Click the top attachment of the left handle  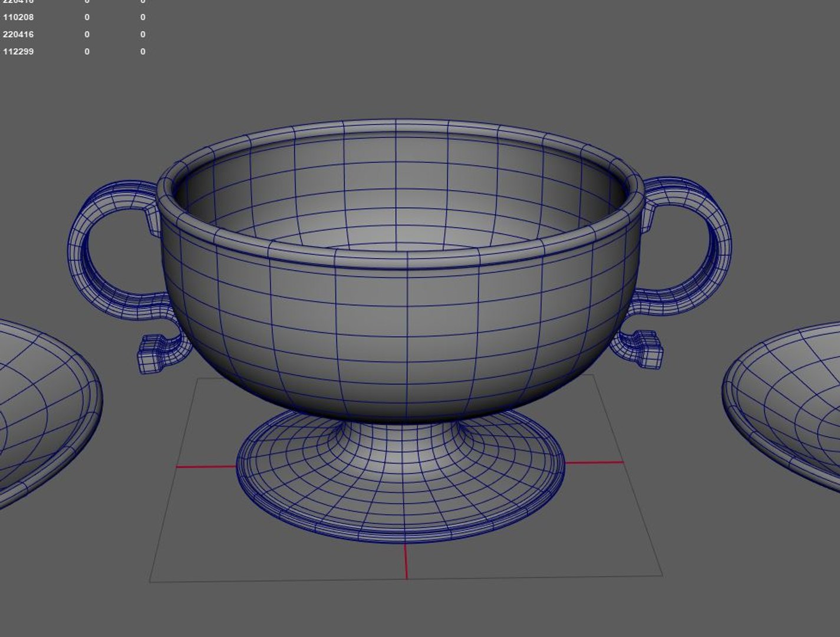[152, 218]
